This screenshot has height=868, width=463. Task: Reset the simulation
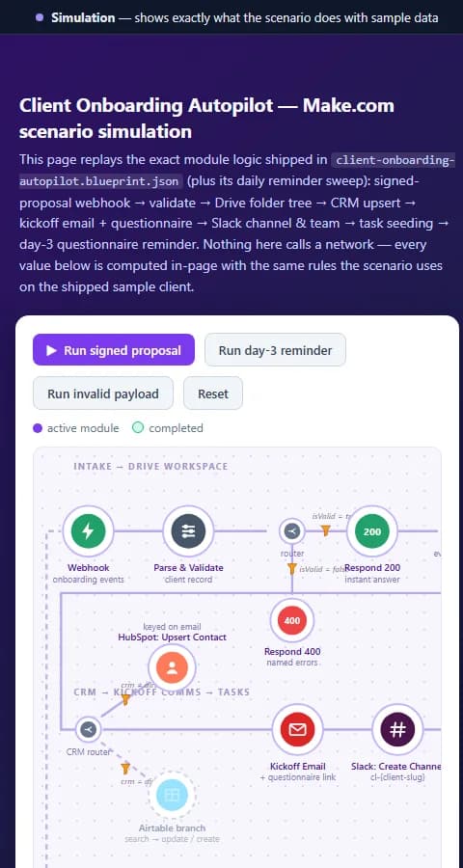[213, 393]
